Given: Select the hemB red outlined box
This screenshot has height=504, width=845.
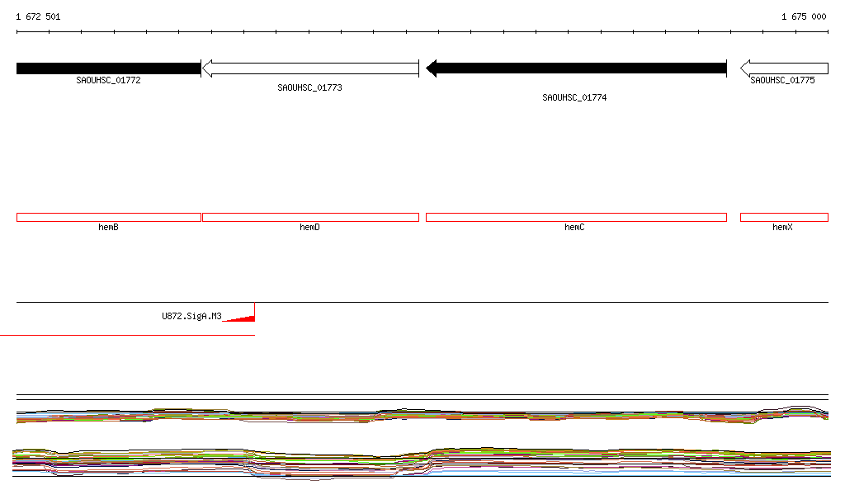Looking at the screenshot, I should [108, 217].
